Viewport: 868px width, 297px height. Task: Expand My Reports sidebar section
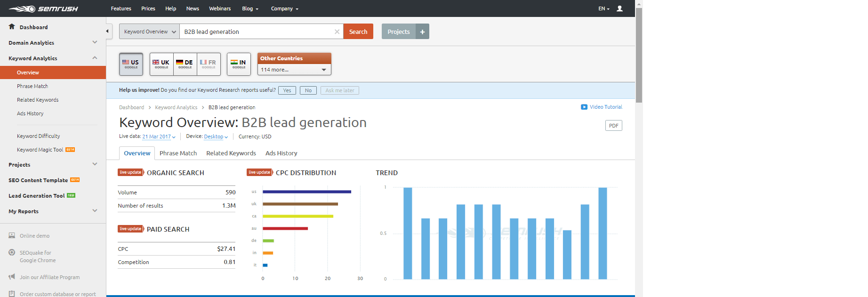(x=95, y=211)
